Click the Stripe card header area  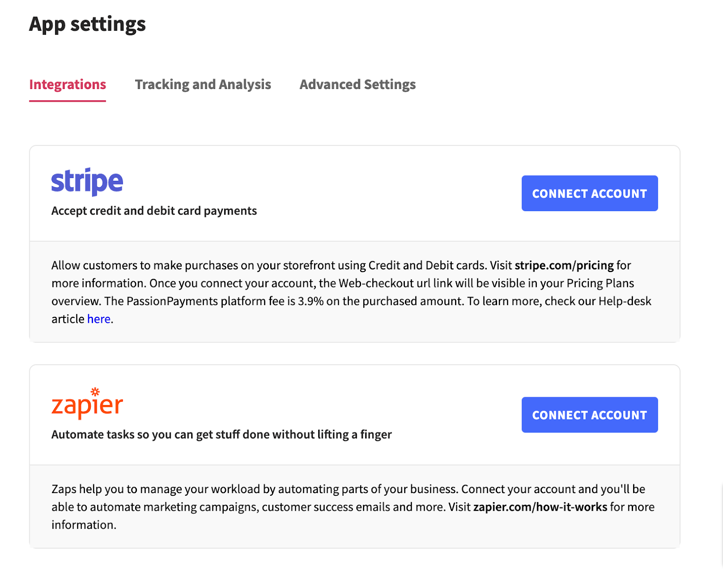tap(355, 193)
